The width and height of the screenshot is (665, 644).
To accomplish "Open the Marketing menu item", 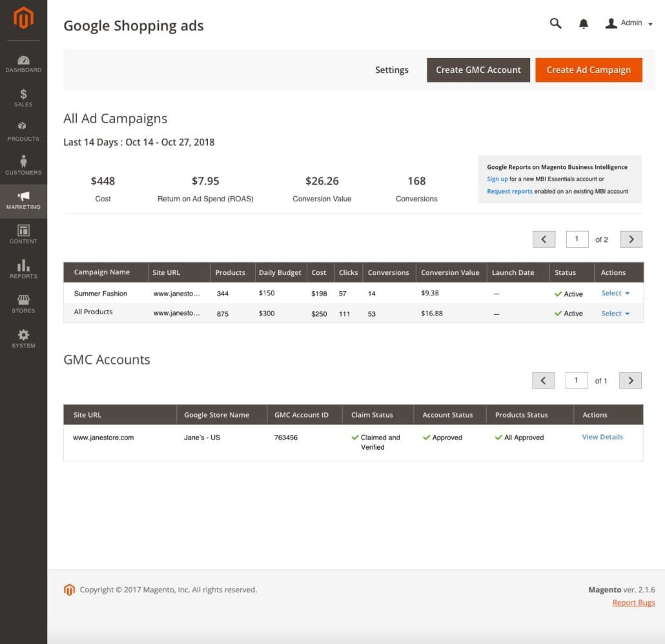I will [x=23, y=201].
